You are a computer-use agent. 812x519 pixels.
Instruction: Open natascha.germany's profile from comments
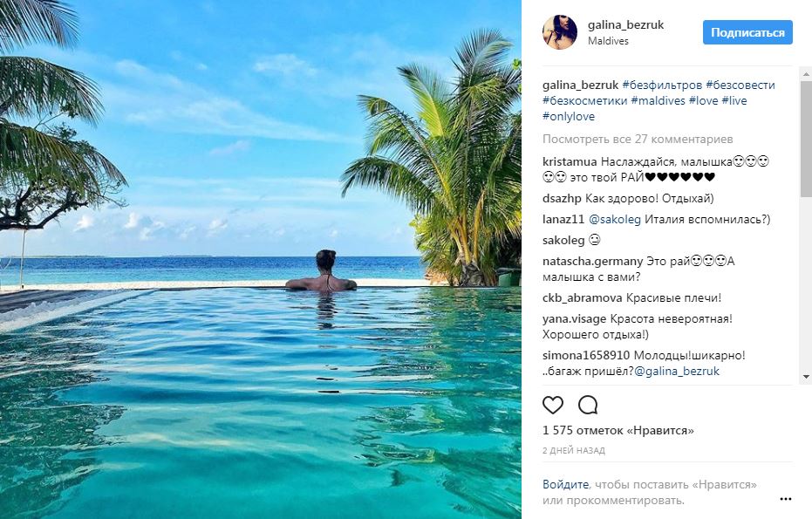click(x=592, y=261)
